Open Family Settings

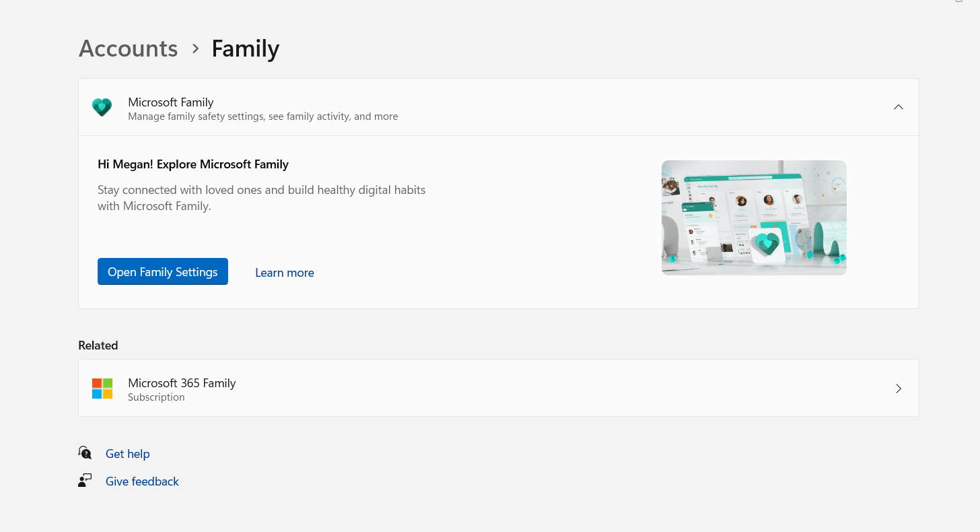(x=163, y=271)
